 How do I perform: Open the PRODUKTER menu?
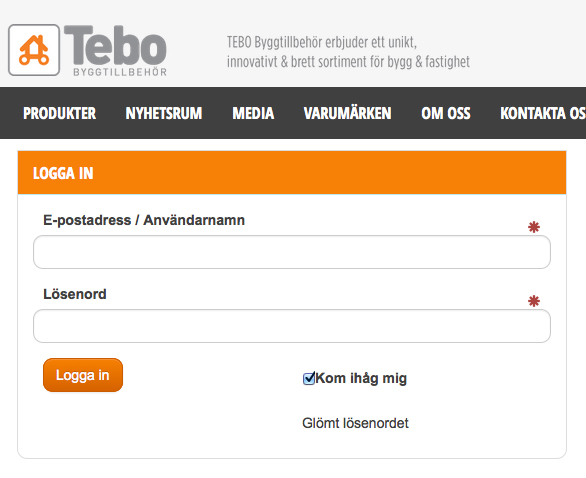point(59,113)
